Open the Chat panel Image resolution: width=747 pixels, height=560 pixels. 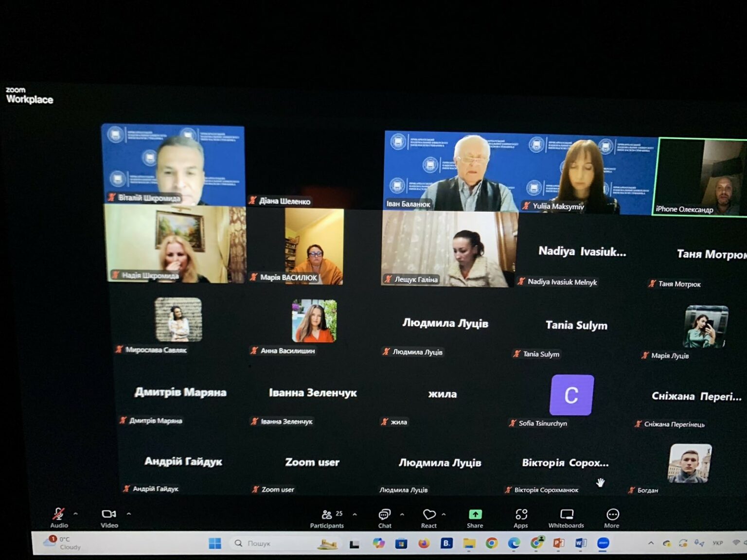click(x=385, y=519)
